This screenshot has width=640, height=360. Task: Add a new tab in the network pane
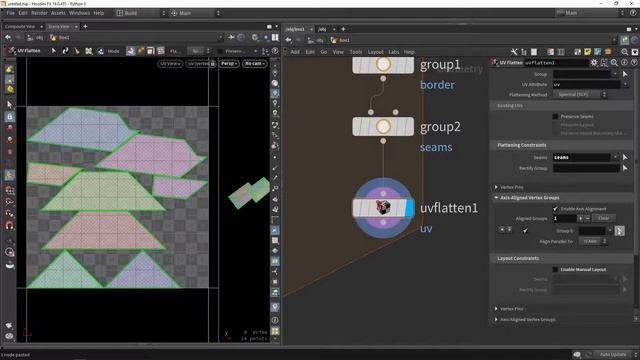click(x=343, y=29)
